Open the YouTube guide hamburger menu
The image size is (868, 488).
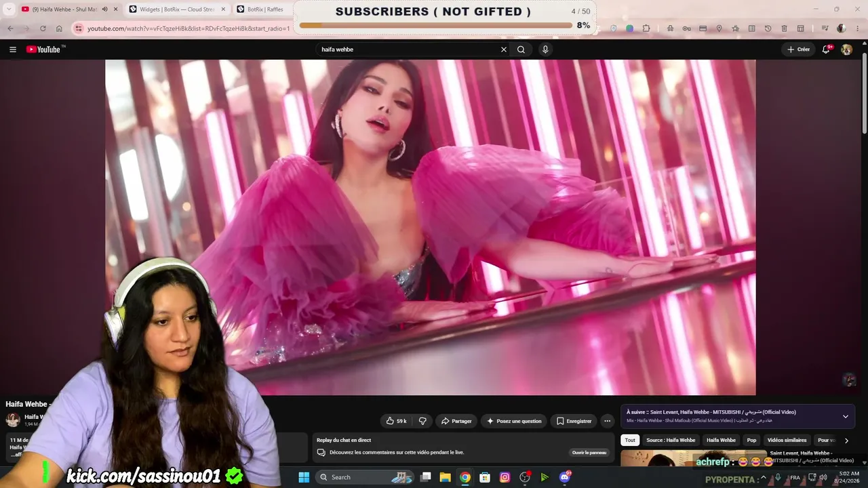[12, 49]
